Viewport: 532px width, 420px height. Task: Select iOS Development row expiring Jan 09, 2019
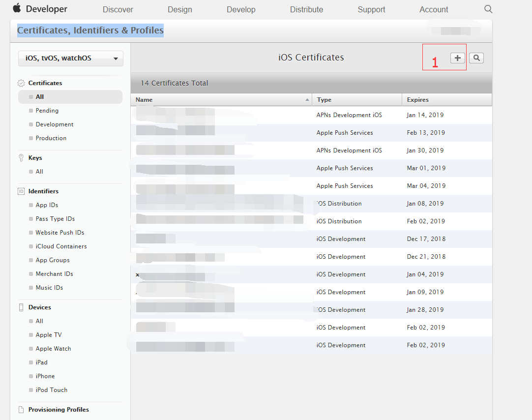tap(311, 292)
